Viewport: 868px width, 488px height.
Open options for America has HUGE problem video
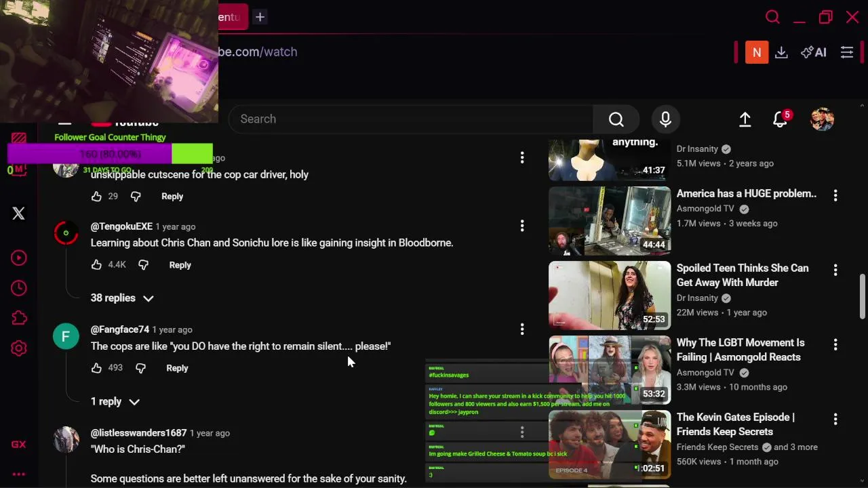[835, 195]
